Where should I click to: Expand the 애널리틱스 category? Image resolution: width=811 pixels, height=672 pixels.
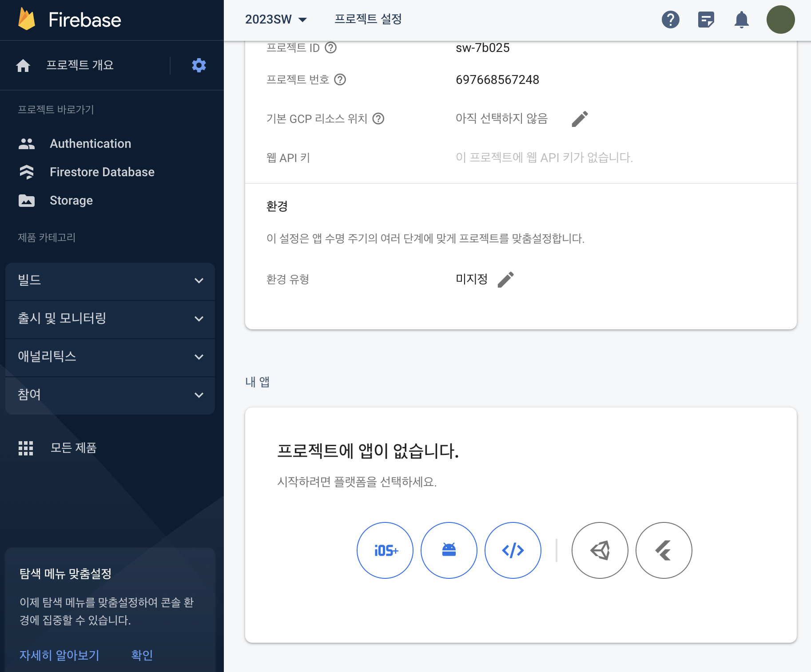coord(110,357)
